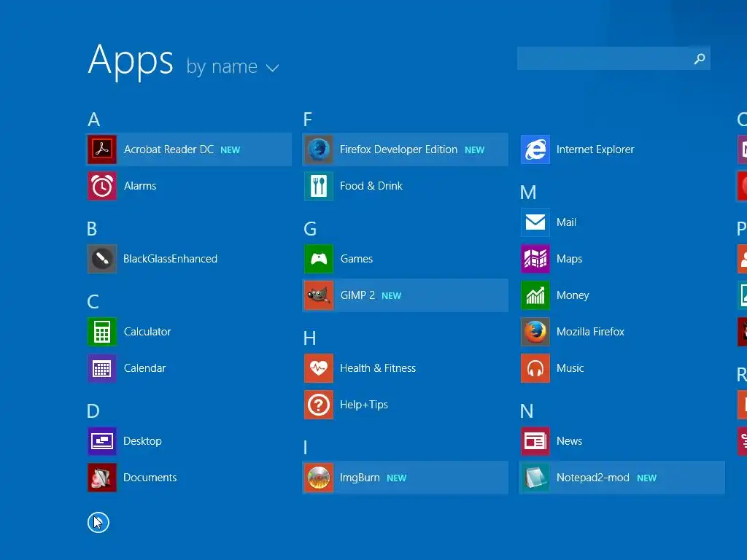Click the letter D group header

(93, 411)
